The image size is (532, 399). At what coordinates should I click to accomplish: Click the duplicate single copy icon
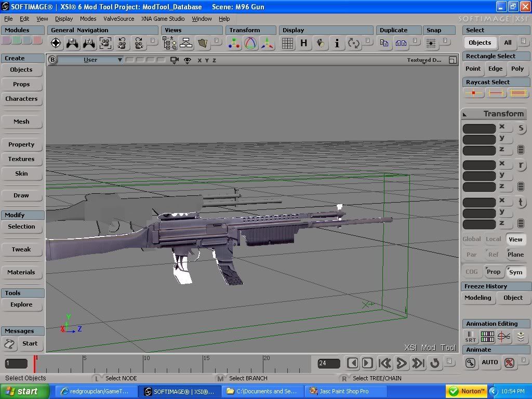click(384, 43)
